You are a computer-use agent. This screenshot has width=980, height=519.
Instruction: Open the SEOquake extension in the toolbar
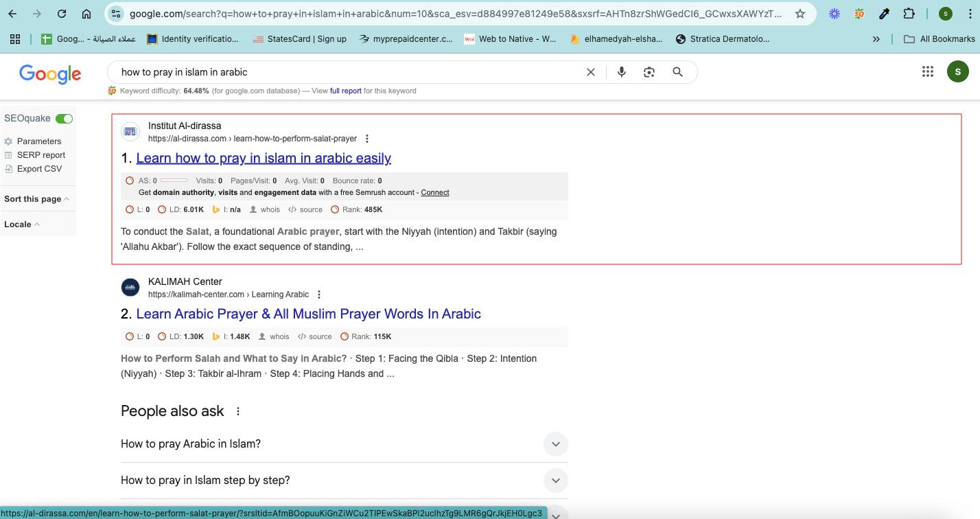(859, 14)
